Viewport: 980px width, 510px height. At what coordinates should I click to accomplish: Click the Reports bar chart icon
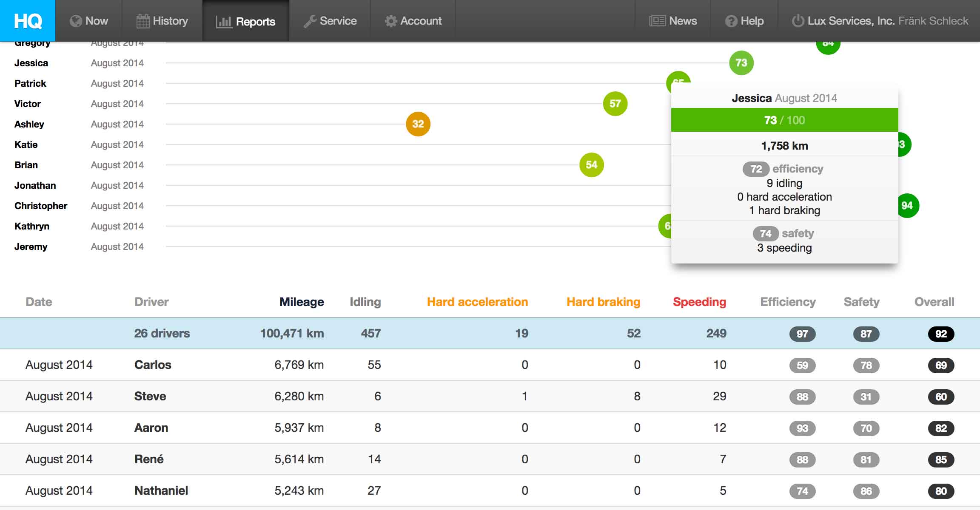click(224, 22)
